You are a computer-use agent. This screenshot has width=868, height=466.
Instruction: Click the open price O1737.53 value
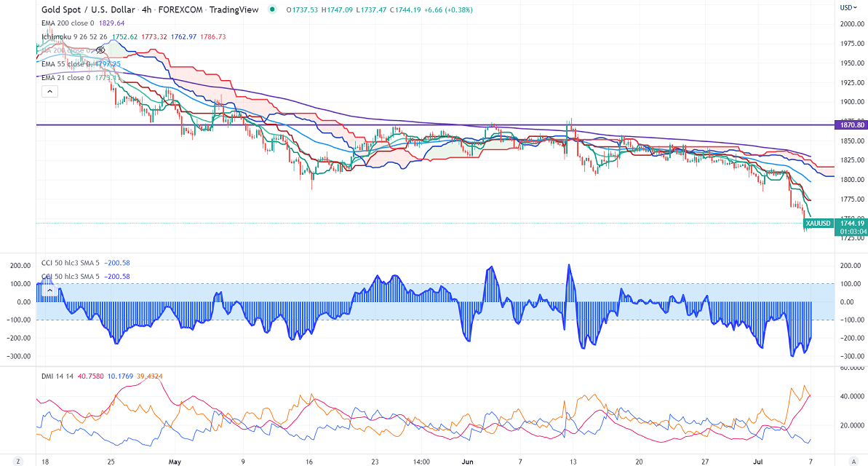[x=302, y=9]
